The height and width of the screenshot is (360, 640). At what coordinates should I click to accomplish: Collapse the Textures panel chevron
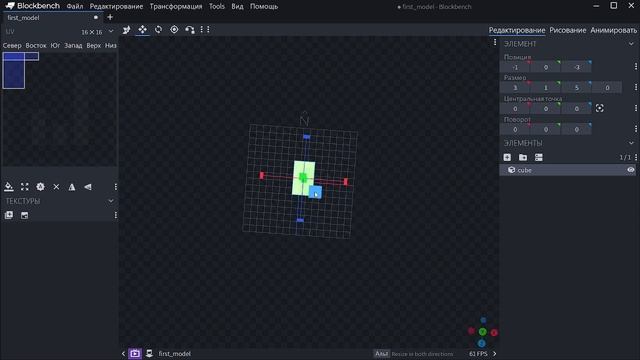coord(111,201)
